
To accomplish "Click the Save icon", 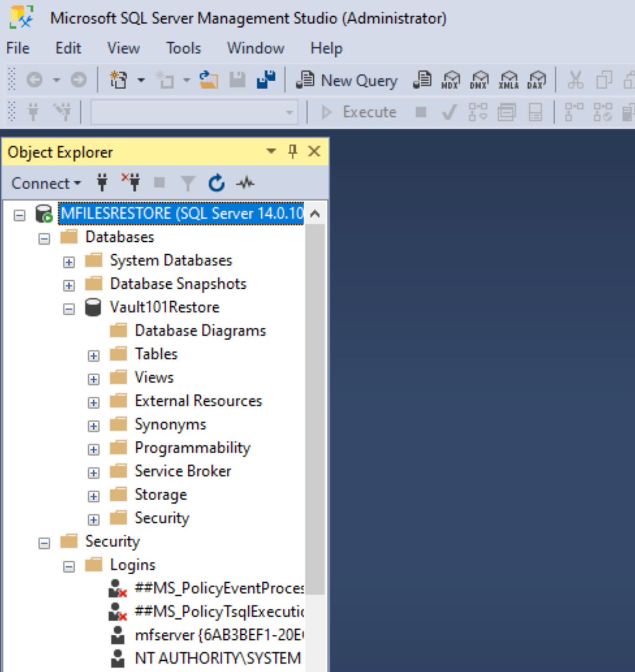I will tap(237, 80).
